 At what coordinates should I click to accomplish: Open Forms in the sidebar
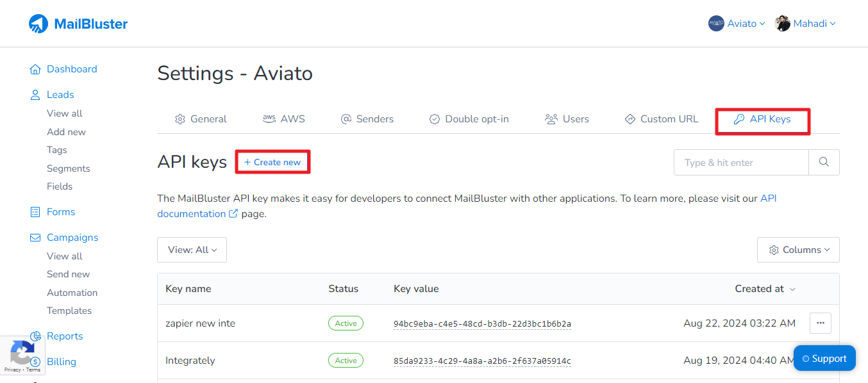coord(61,212)
